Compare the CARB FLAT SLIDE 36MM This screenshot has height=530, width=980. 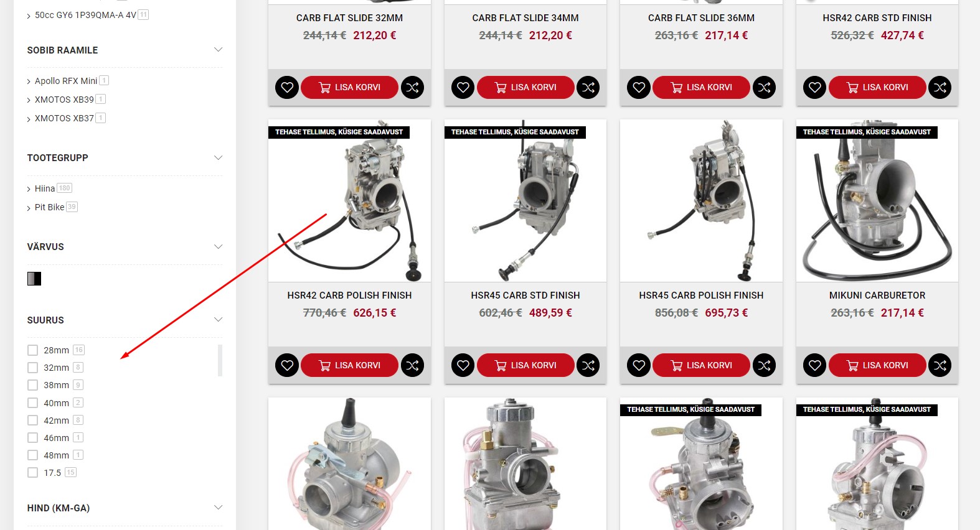(x=765, y=88)
